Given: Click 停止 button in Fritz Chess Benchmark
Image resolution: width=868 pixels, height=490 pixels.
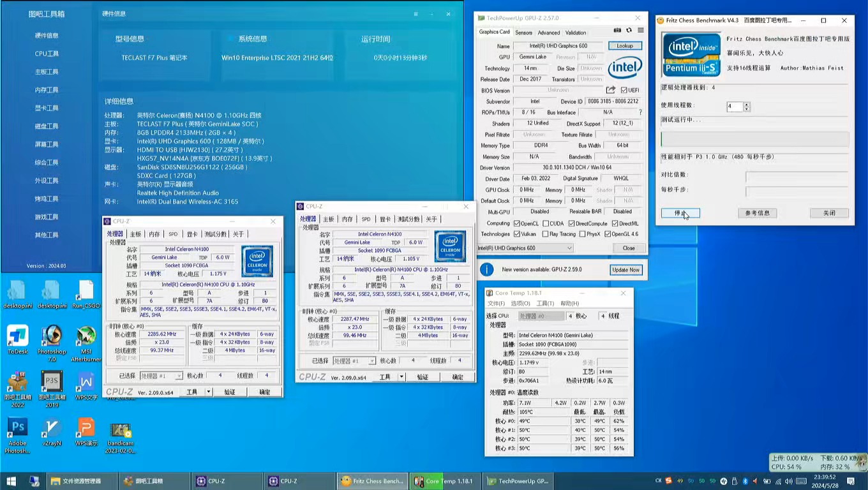Looking at the screenshot, I should [x=680, y=213].
